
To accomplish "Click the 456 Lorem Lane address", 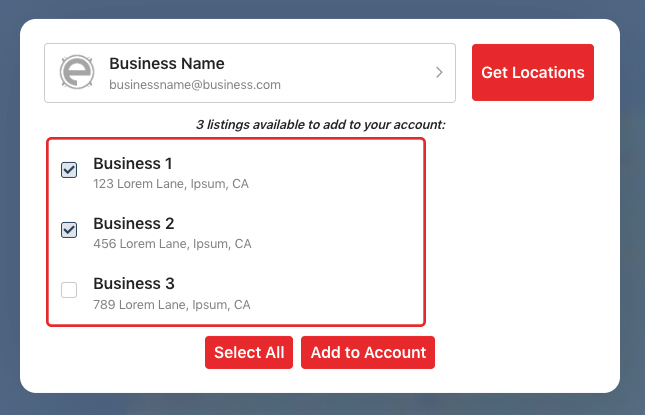I will [172, 243].
